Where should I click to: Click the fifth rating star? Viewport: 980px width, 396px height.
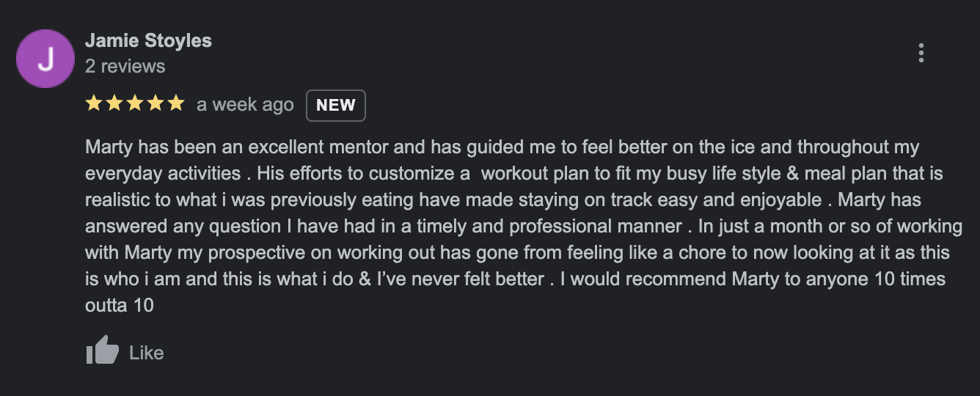176,104
